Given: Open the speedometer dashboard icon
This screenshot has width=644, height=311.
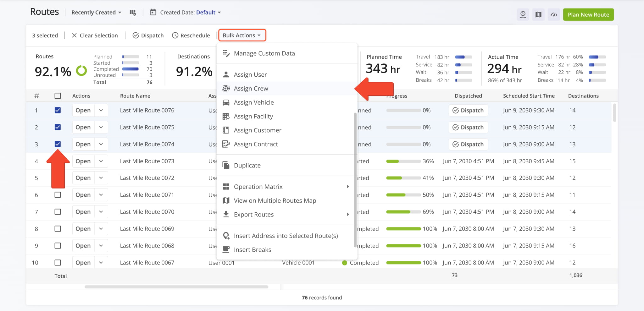Looking at the screenshot, I should [x=554, y=15].
